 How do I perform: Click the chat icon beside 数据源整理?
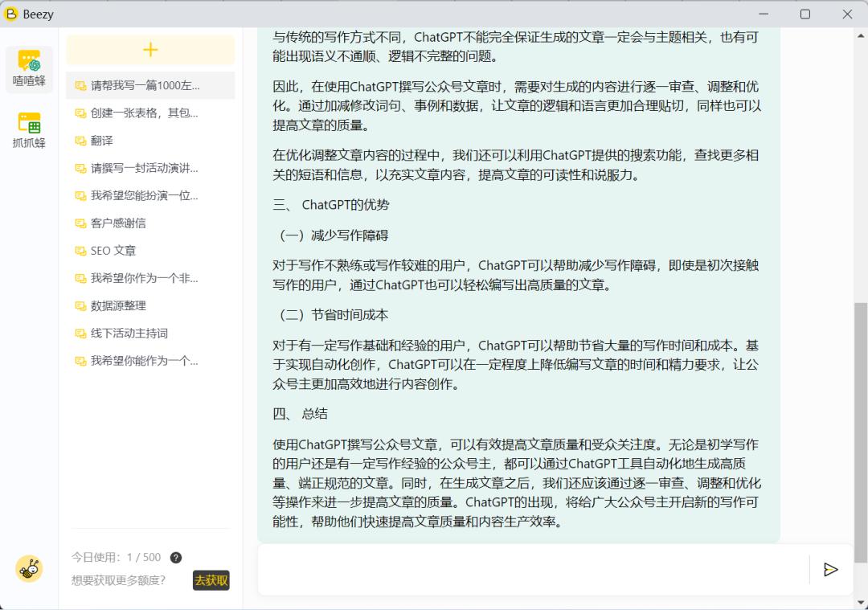tap(79, 305)
